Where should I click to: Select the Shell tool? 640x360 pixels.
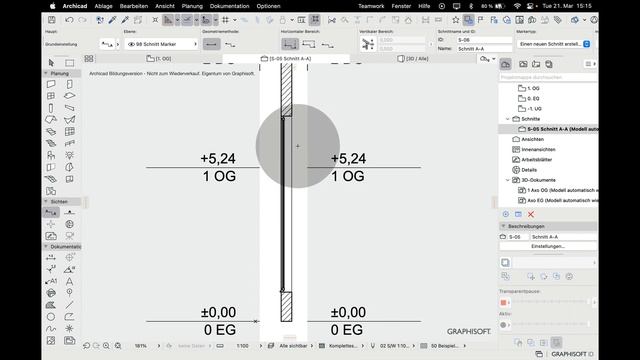[70, 120]
